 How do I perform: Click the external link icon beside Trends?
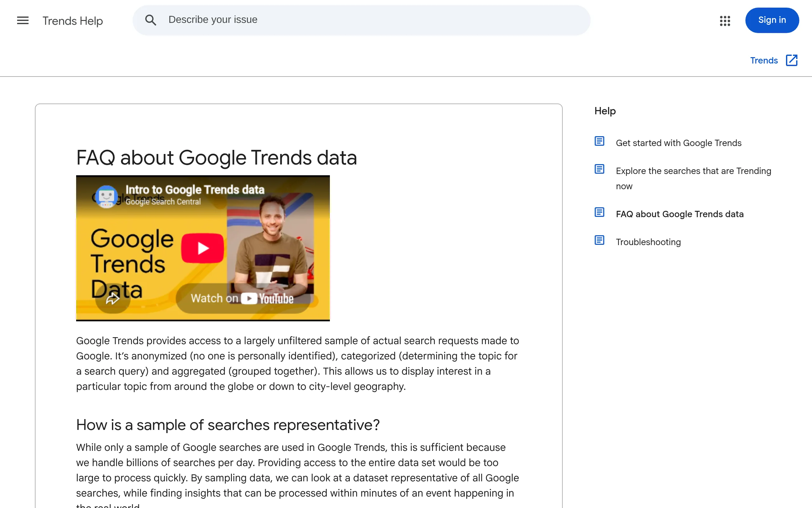pyautogui.click(x=791, y=60)
